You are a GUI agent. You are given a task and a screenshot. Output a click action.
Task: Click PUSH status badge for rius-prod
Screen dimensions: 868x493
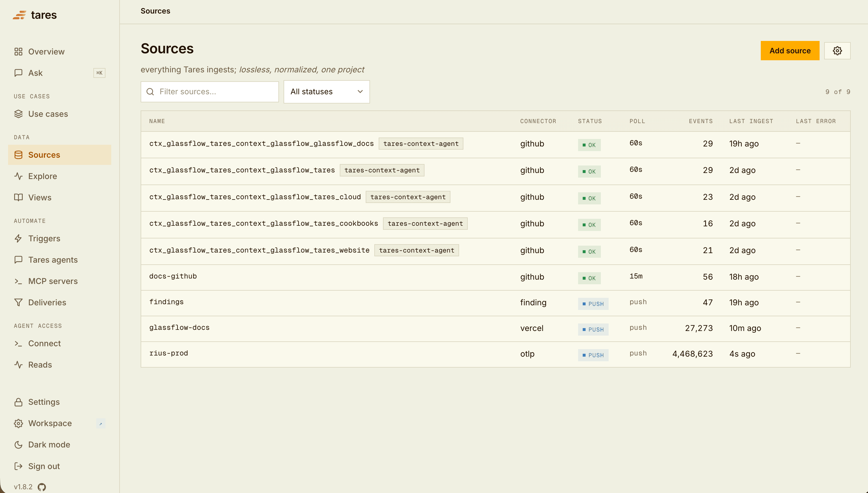click(x=593, y=355)
